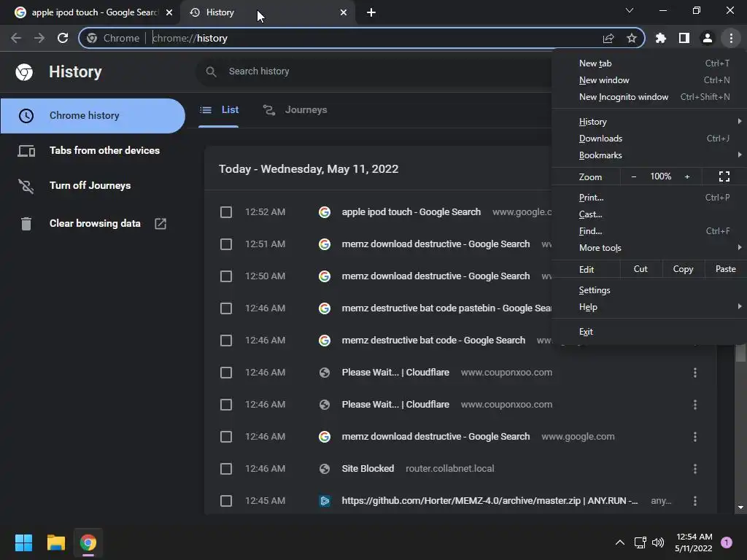The width and height of the screenshot is (747, 560).
Task: Expand the More tools submenu
Action: pyautogui.click(x=649, y=248)
